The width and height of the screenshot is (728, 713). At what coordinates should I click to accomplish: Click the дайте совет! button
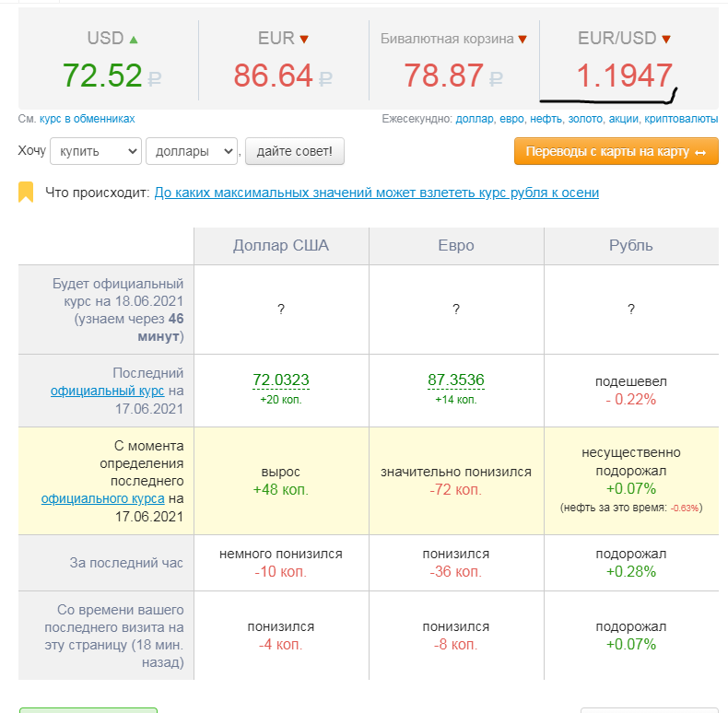294,151
